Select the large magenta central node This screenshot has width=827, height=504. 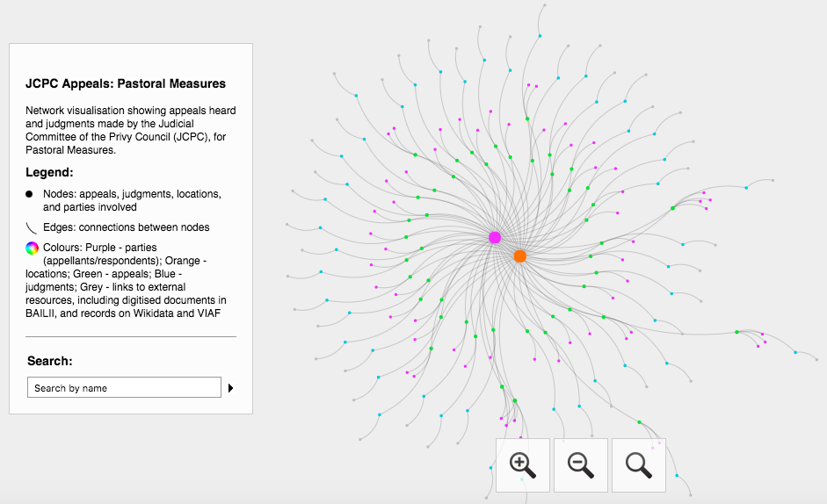click(495, 237)
